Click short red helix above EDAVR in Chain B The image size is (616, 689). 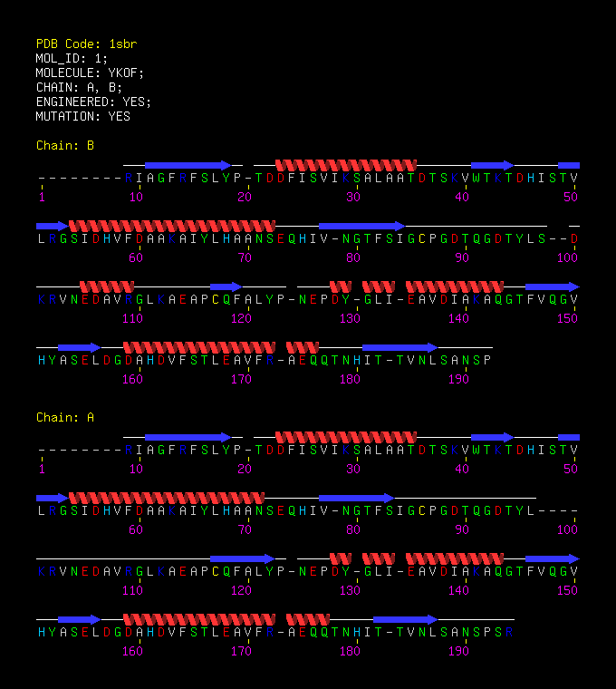pyautogui.click(x=107, y=287)
